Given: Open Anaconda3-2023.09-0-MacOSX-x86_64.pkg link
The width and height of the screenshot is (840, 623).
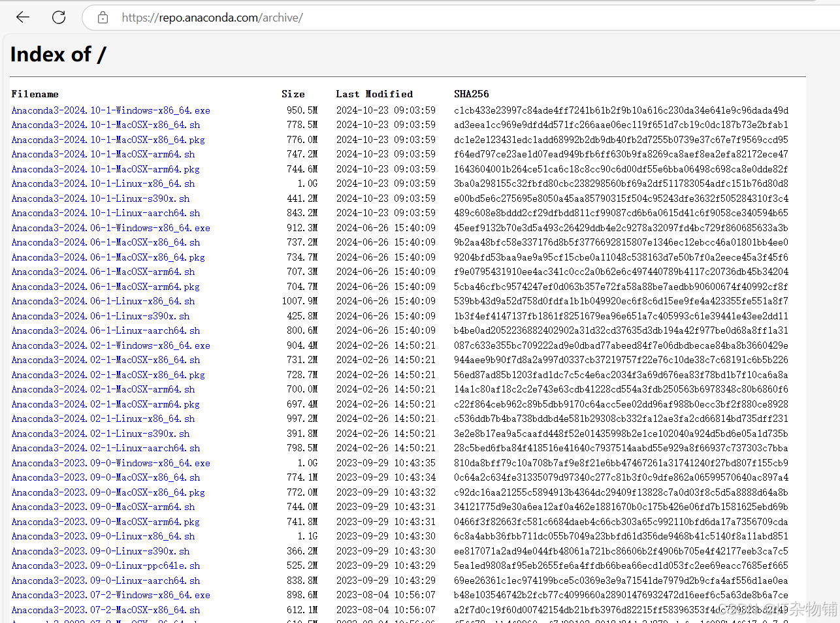Looking at the screenshot, I should [x=108, y=492].
